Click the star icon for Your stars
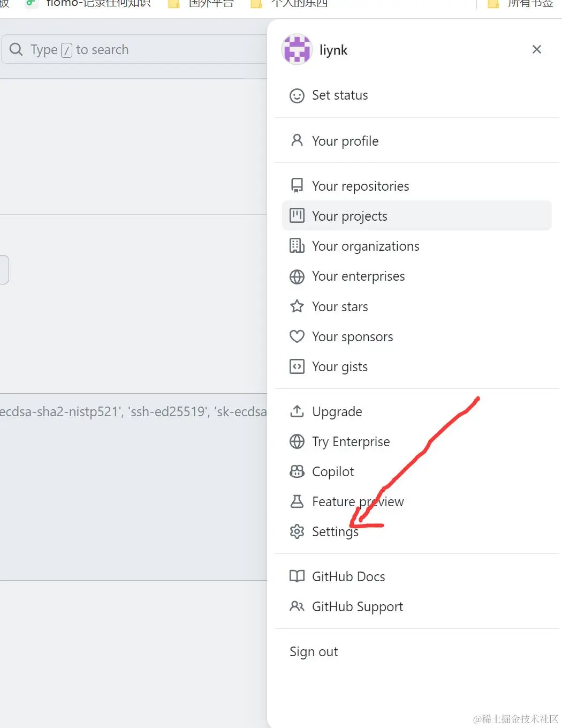 pyautogui.click(x=297, y=306)
